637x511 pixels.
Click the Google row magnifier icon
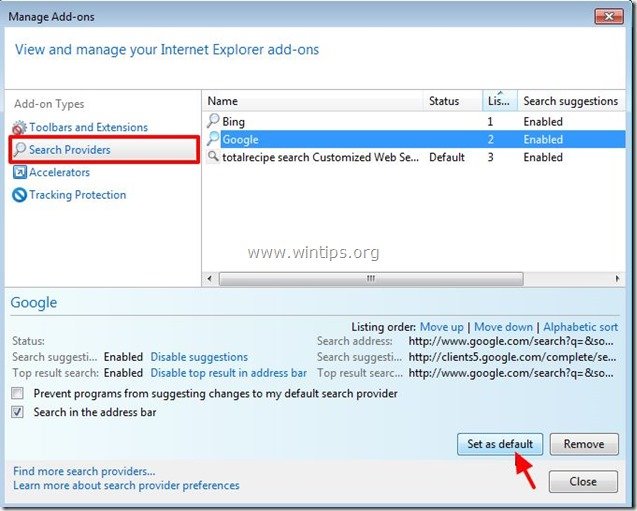pyautogui.click(x=213, y=139)
